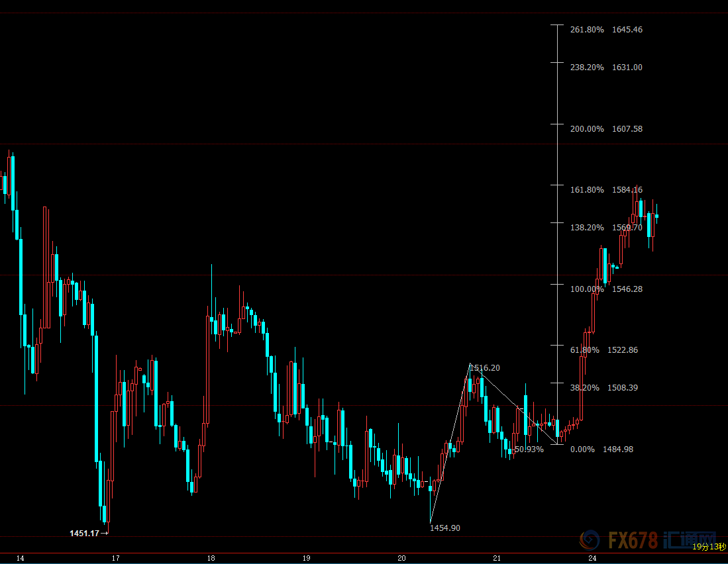Select the 100.00% Fibonacci level label
The height and width of the screenshot is (564, 728).
pyautogui.click(x=587, y=289)
